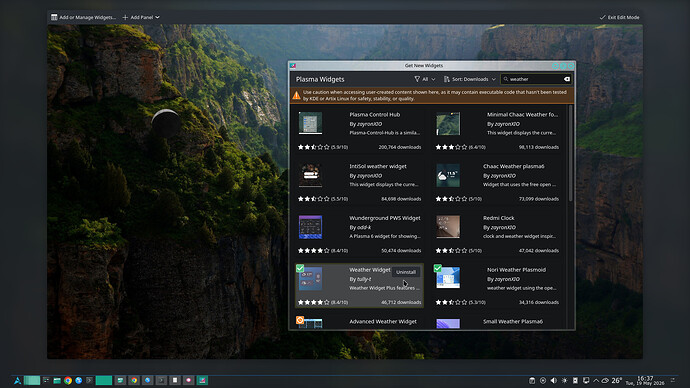Click the show desktop panel icon

pos(673,381)
